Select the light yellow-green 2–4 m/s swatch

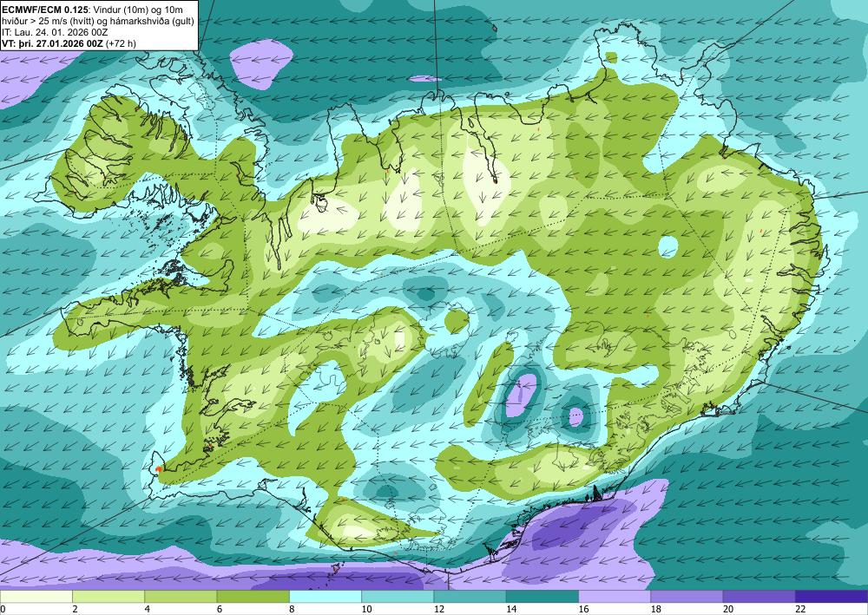tap(108, 597)
